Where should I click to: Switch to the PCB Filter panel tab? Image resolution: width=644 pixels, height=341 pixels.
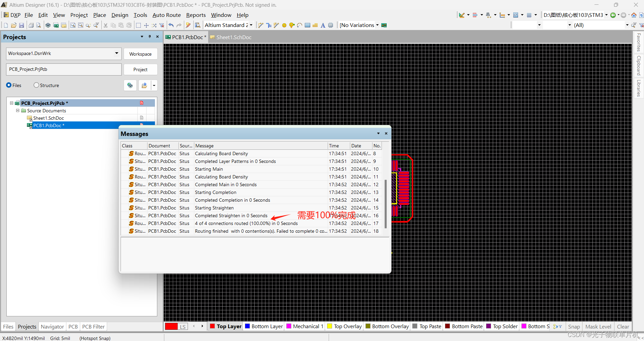click(93, 326)
